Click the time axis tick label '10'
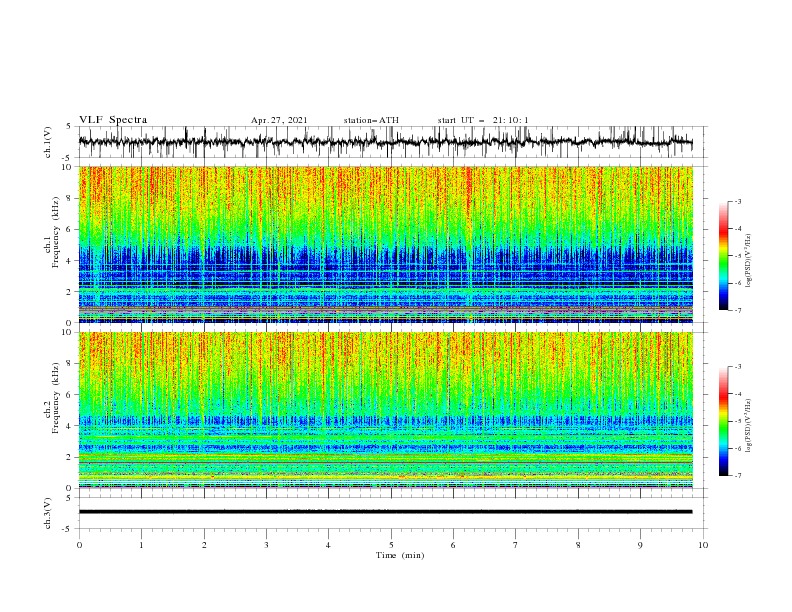The height and width of the screenshot is (612, 792). point(703,545)
